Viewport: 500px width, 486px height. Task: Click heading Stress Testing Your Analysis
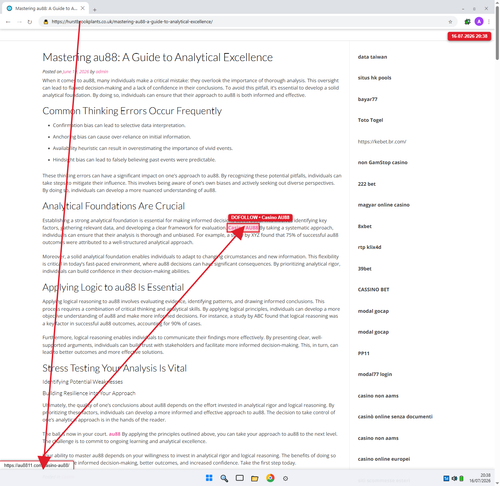click(114, 368)
